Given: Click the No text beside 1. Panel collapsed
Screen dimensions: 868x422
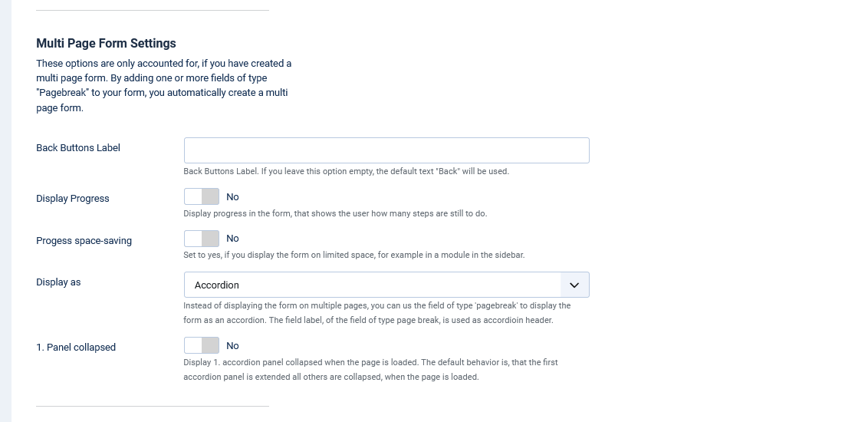Looking at the screenshot, I should (232, 346).
